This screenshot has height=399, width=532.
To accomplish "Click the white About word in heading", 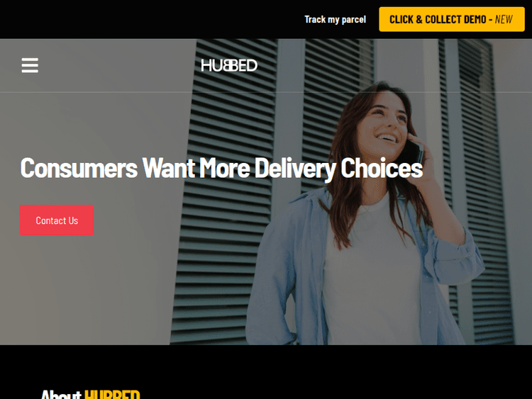I will click(x=61, y=395).
